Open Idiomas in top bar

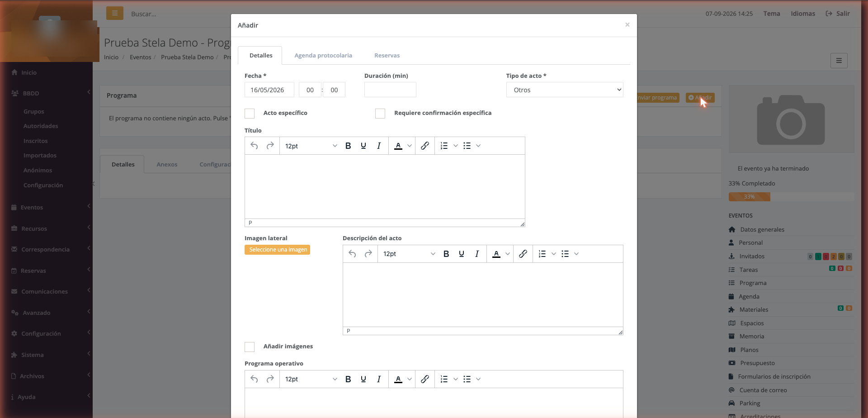803,14
